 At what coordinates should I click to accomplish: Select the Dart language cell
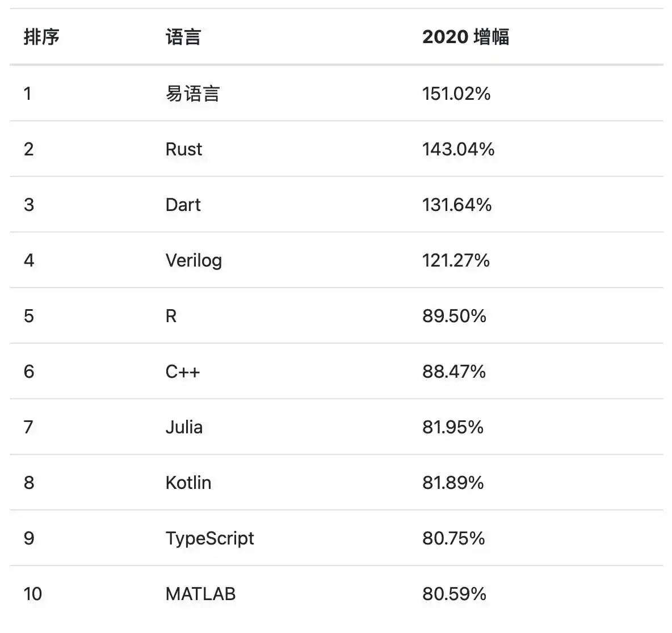tap(183, 205)
